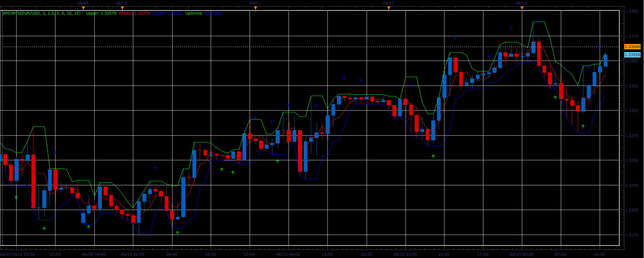Click the 06/11 06:00 time axis label
Image resolution: width=644 pixels, height=258 pixels.
(x=288, y=254)
